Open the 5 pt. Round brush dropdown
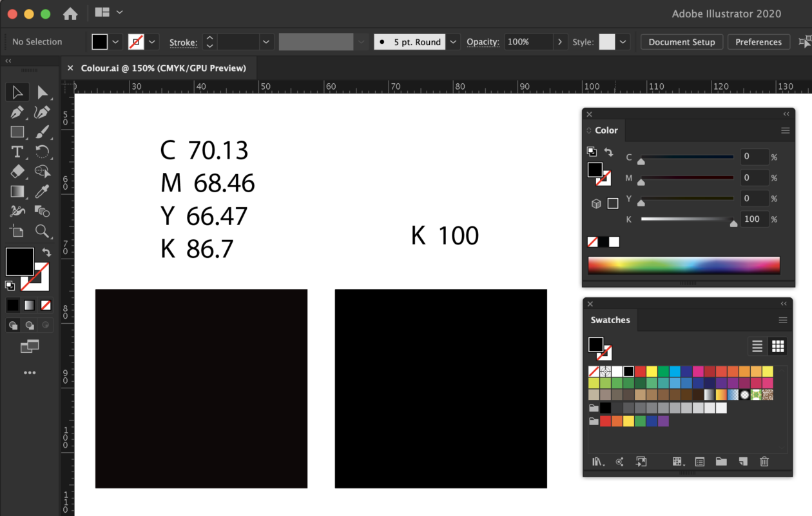The image size is (812, 516). click(x=453, y=41)
